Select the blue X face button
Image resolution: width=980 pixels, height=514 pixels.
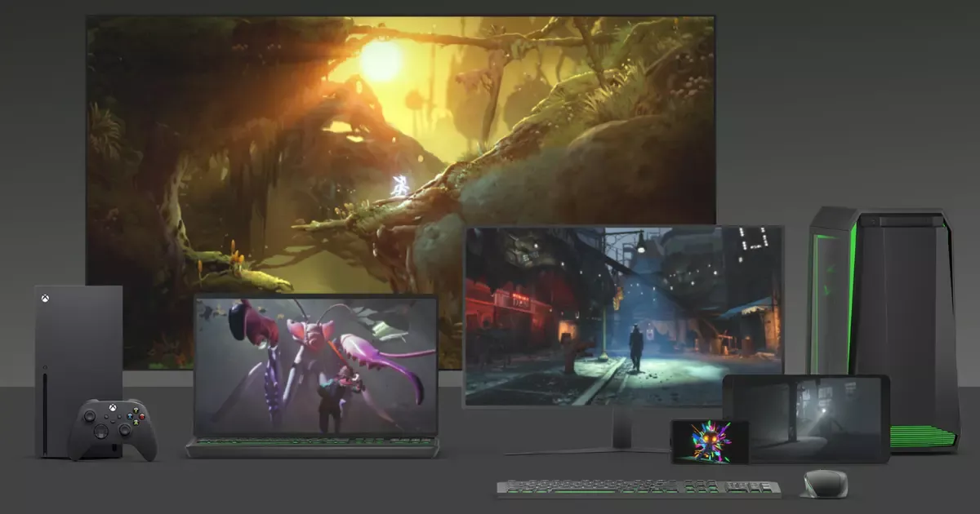tap(130, 416)
